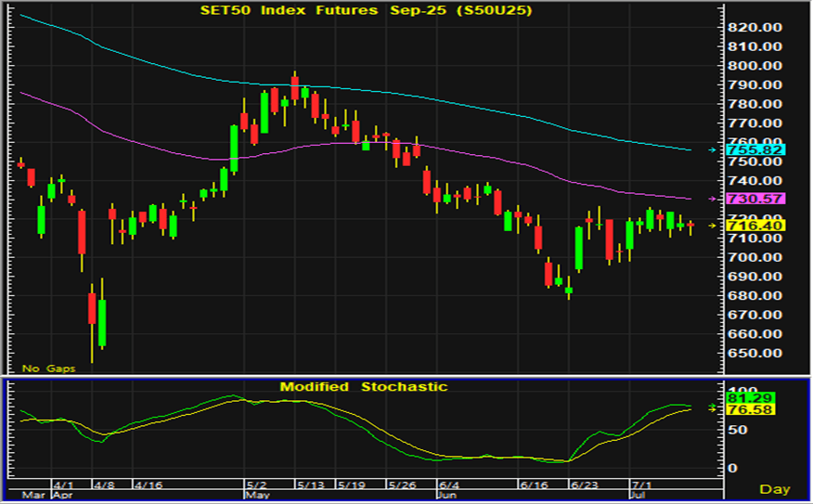
Task: Click the 6/23 date on the time axis
Action: [x=582, y=485]
